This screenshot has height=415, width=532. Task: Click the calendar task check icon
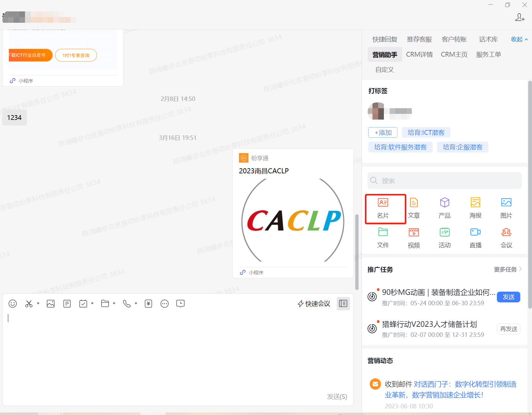(x=83, y=304)
